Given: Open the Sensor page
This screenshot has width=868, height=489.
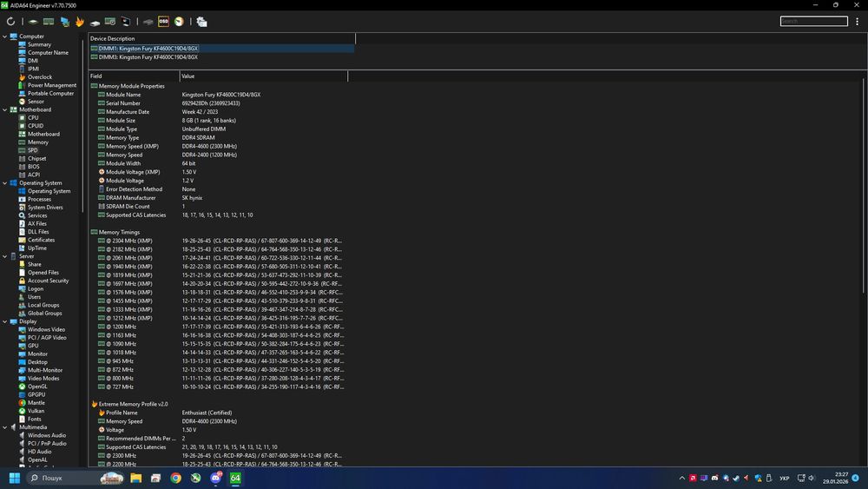Looking at the screenshot, I should 36,102.
